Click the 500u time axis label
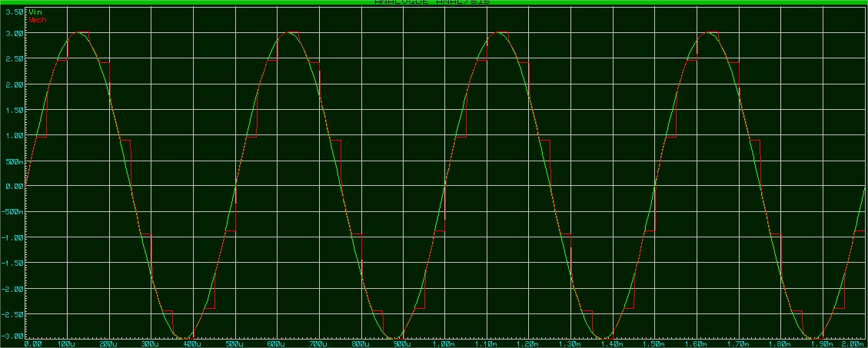 point(234,343)
